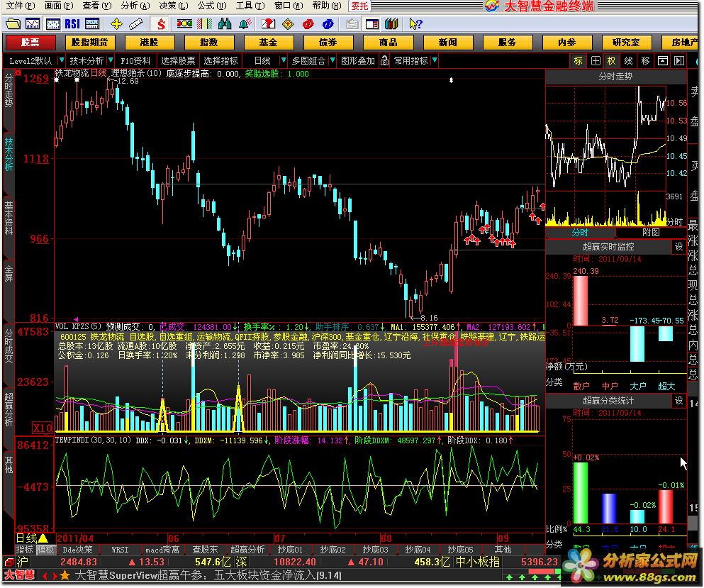Click the 基金 category button
This screenshot has height=588, width=704.
[269, 43]
